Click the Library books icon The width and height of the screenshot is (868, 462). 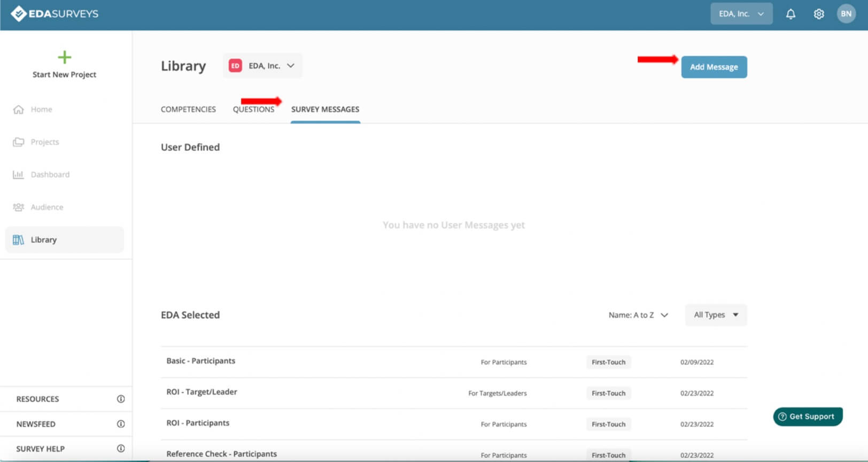tap(19, 240)
